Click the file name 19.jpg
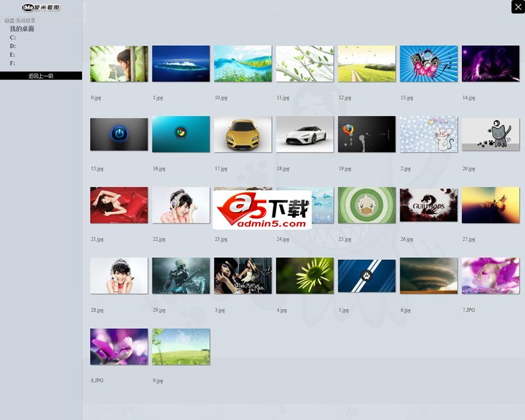 (x=345, y=169)
